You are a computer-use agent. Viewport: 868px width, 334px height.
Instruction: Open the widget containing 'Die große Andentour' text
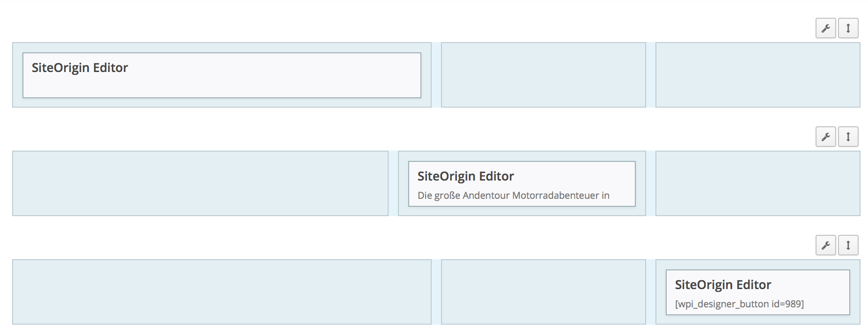pos(522,184)
